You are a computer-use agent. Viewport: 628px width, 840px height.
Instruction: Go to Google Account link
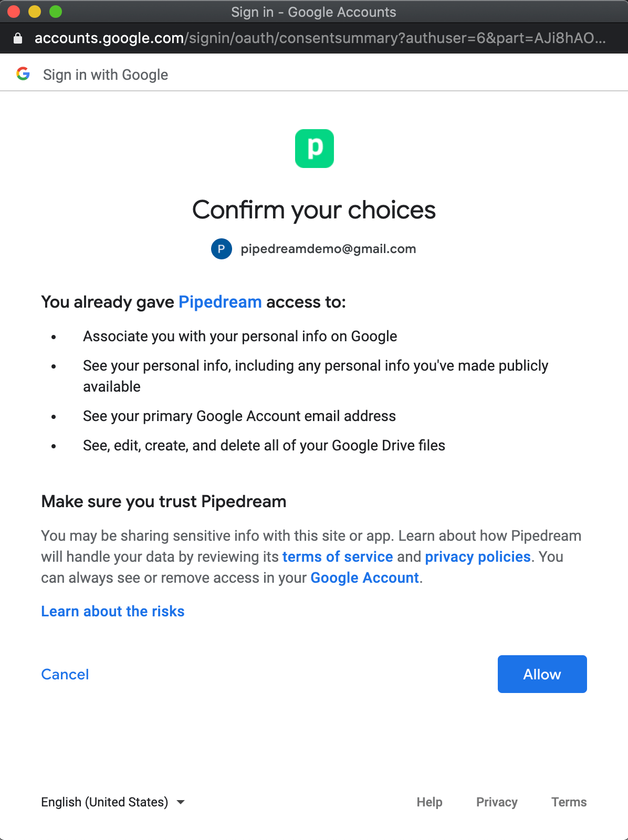pos(364,578)
